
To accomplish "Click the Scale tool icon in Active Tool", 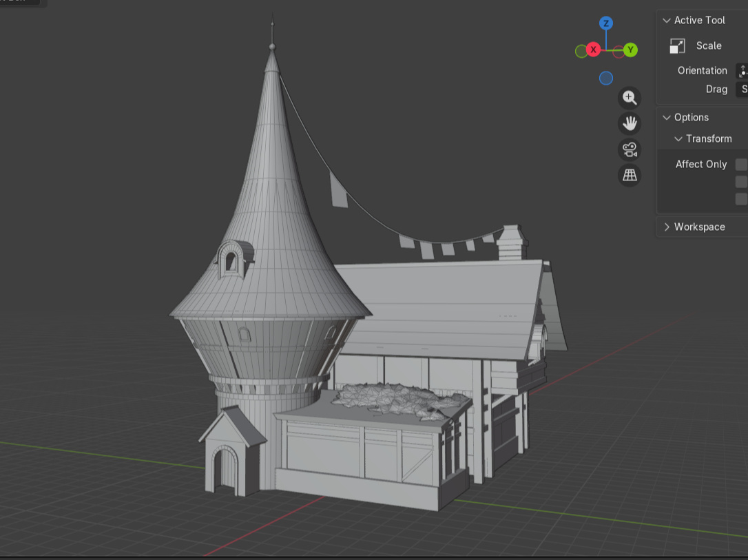I will pos(678,46).
